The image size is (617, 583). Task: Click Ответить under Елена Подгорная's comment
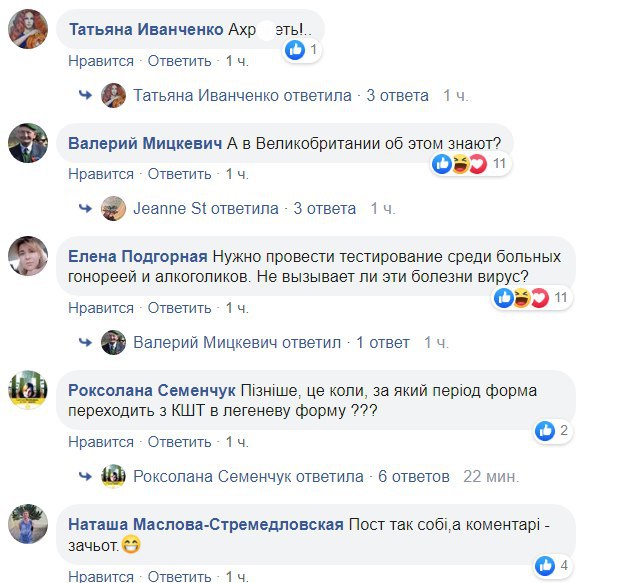click(x=179, y=308)
